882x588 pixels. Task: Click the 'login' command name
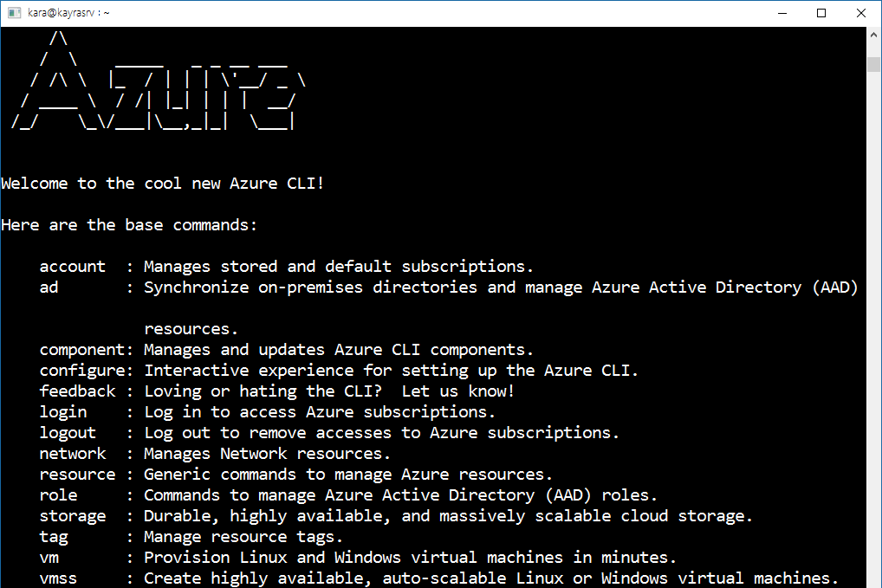[x=63, y=412]
